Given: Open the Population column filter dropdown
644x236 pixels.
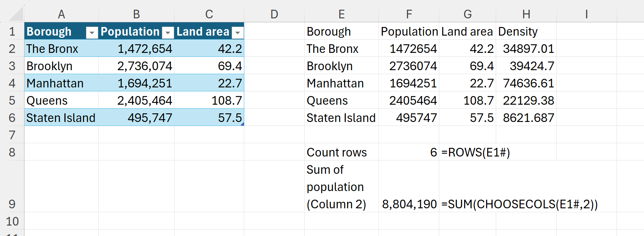Looking at the screenshot, I should pyautogui.click(x=168, y=33).
